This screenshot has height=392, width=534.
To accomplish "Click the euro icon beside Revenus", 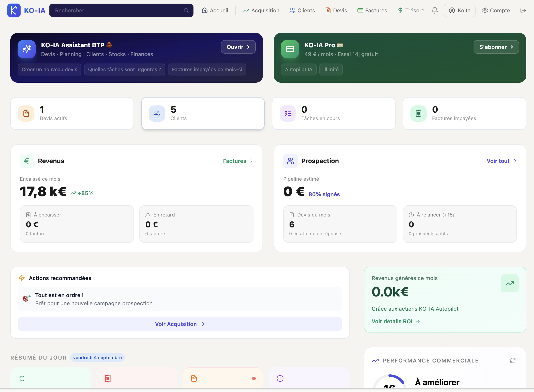I will coord(27,161).
